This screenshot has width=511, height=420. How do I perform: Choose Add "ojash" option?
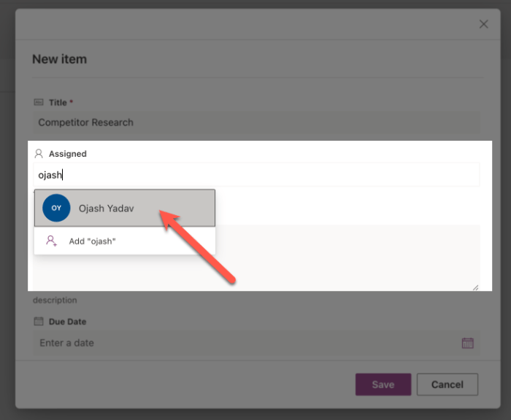[125, 241]
